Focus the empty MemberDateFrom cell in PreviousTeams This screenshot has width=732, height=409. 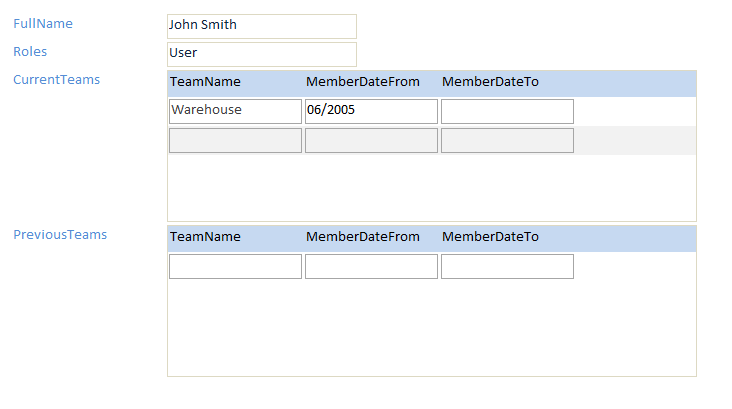pyautogui.click(x=371, y=266)
